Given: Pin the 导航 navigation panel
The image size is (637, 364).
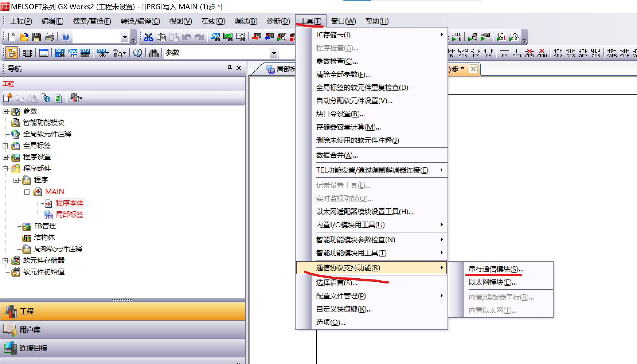Looking at the screenshot, I should point(230,68).
